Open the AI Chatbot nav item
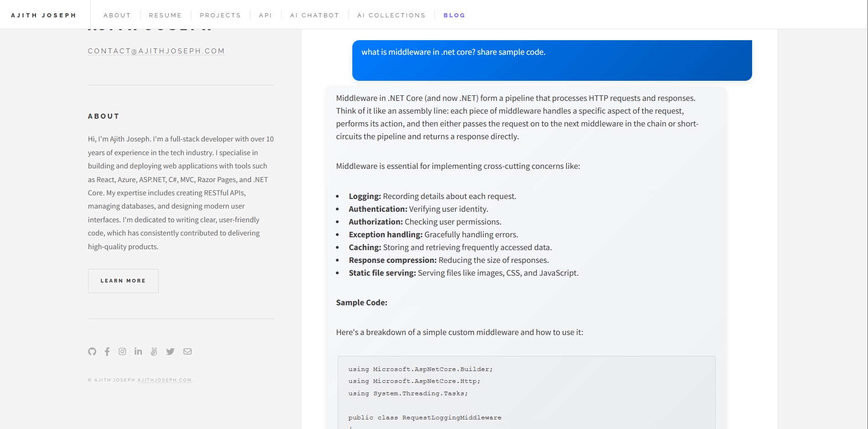 coord(315,15)
